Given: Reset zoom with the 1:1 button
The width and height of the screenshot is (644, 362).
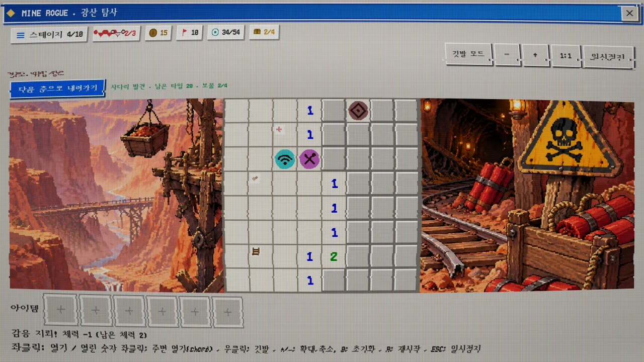Looking at the screenshot, I should coord(566,56).
